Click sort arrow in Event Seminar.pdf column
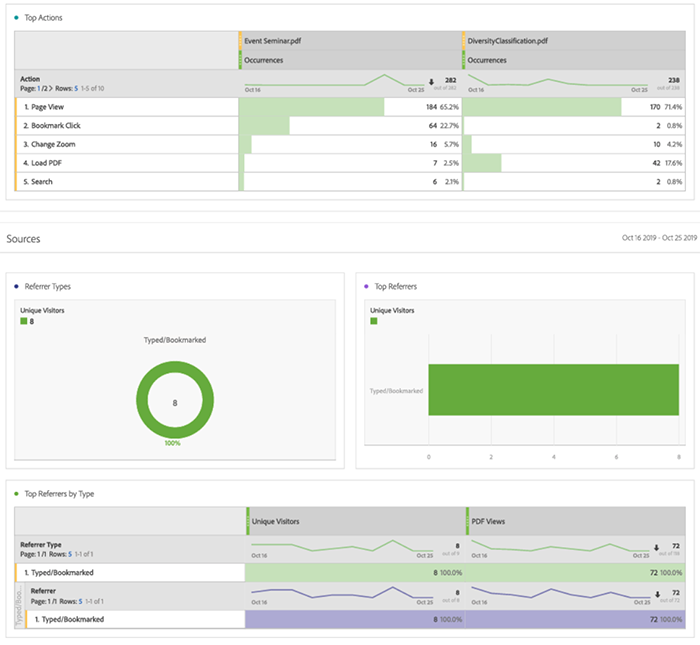Image resolution: width=700 pixels, height=645 pixels. tap(430, 83)
